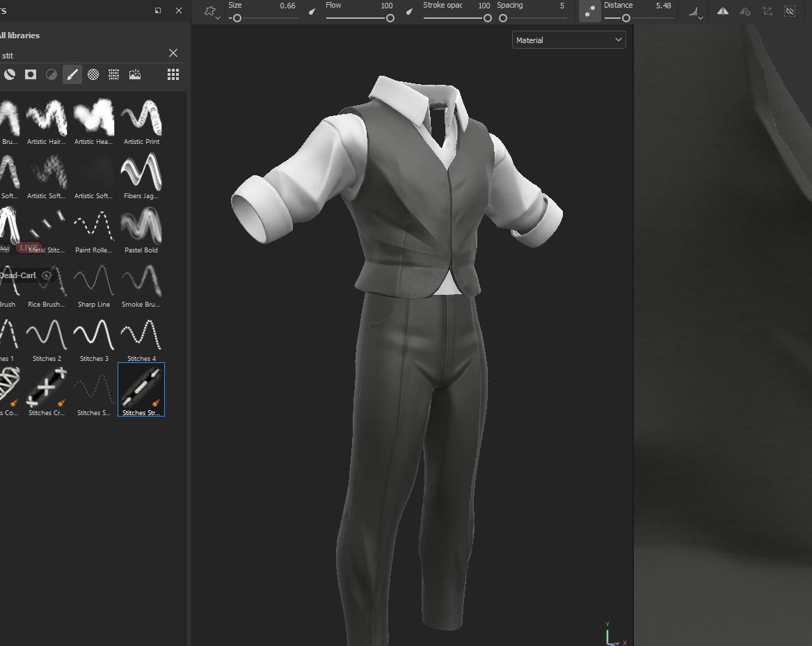Open the symmetry settings icon
The height and width of the screenshot is (646, 812).
point(744,11)
